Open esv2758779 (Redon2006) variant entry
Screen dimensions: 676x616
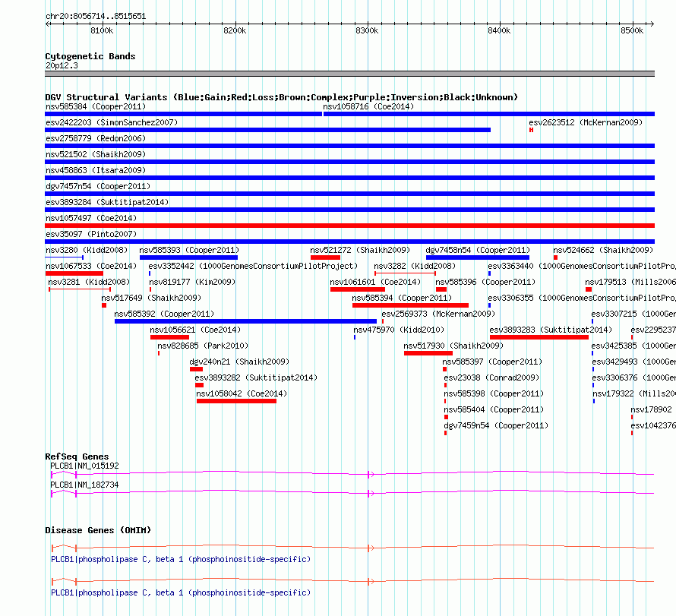[96, 138]
